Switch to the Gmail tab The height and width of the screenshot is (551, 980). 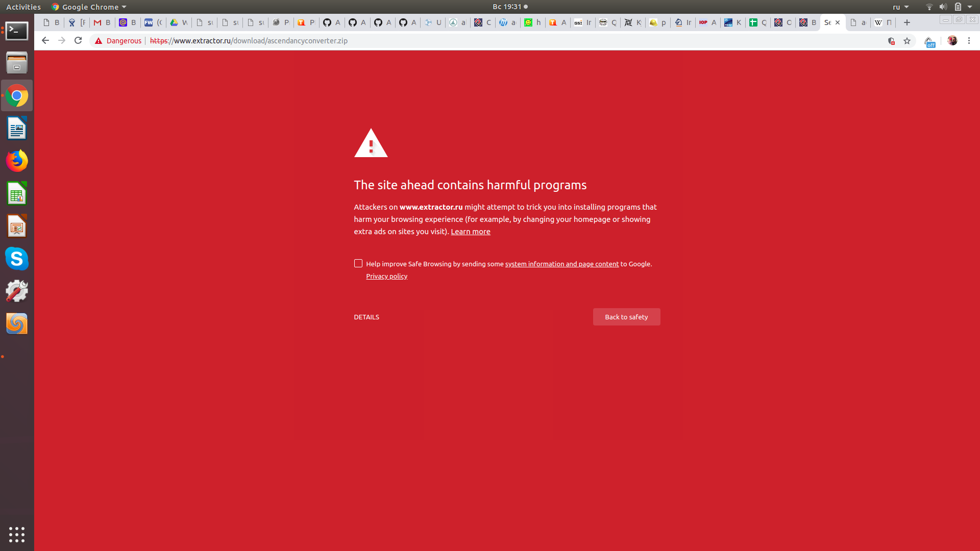click(x=102, y=22)
